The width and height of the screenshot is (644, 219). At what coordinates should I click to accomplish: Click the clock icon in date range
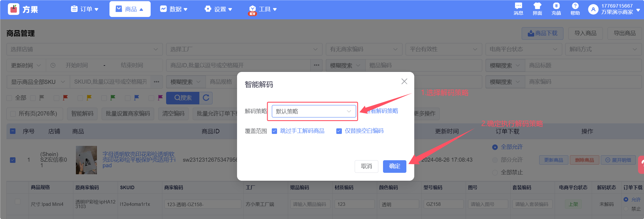53,65
